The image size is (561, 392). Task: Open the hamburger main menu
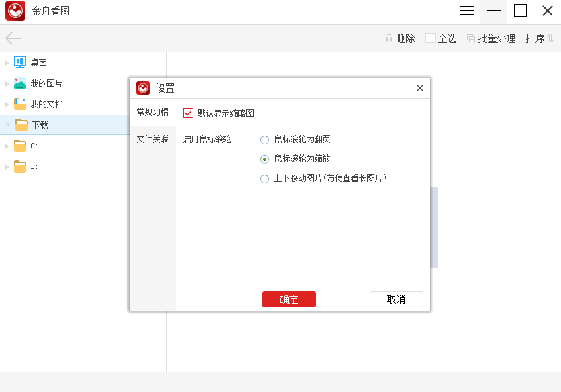coord(467,11)
